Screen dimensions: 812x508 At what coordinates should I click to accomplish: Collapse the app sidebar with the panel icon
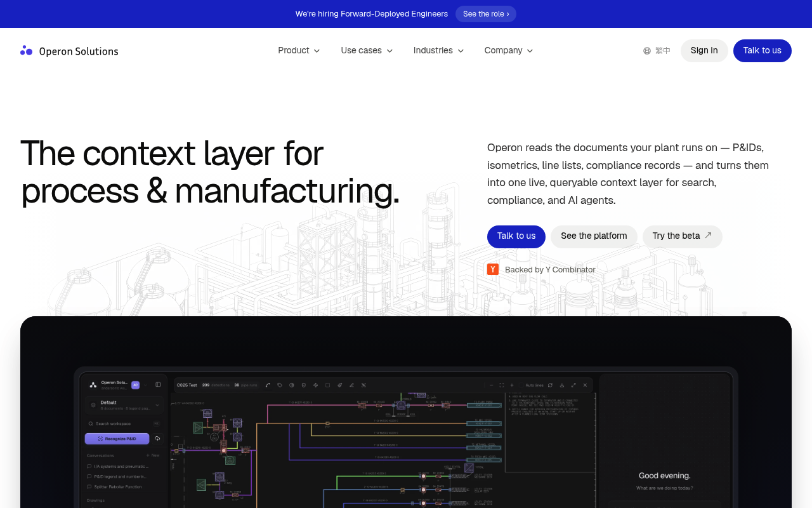tap(158, 385)
